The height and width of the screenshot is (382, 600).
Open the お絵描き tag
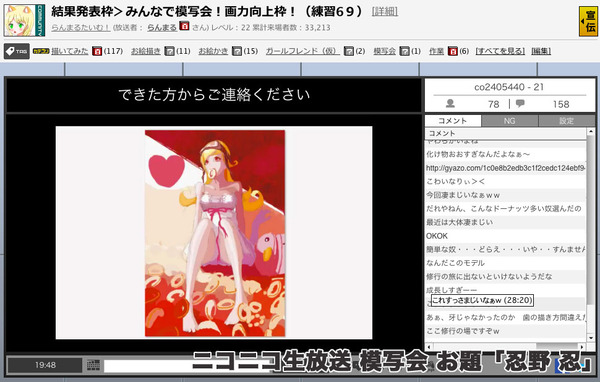point(146,51)
